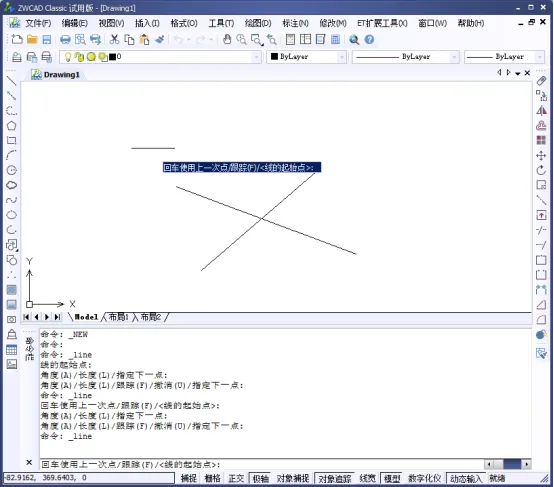
Task: Select the Rectangle drawing tool
Action: [x=11, y=140]
